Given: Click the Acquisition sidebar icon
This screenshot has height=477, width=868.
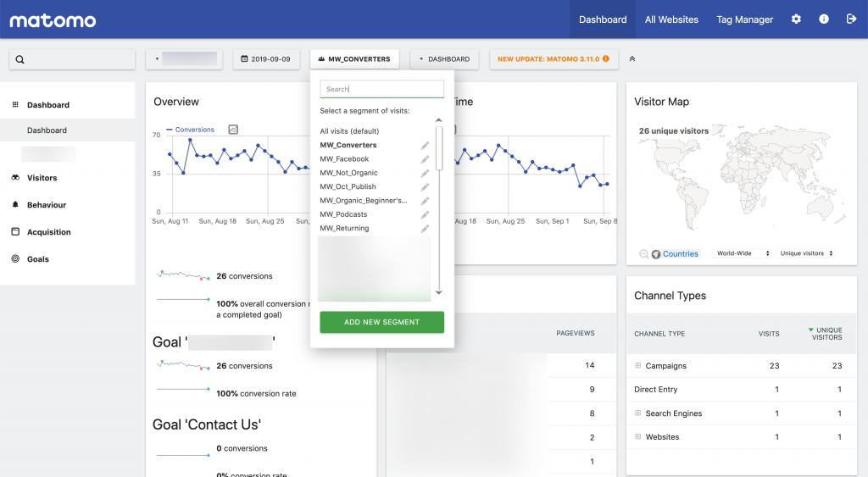Looking at the screenshot, I should pyautogui.click(x=15, y=232).
